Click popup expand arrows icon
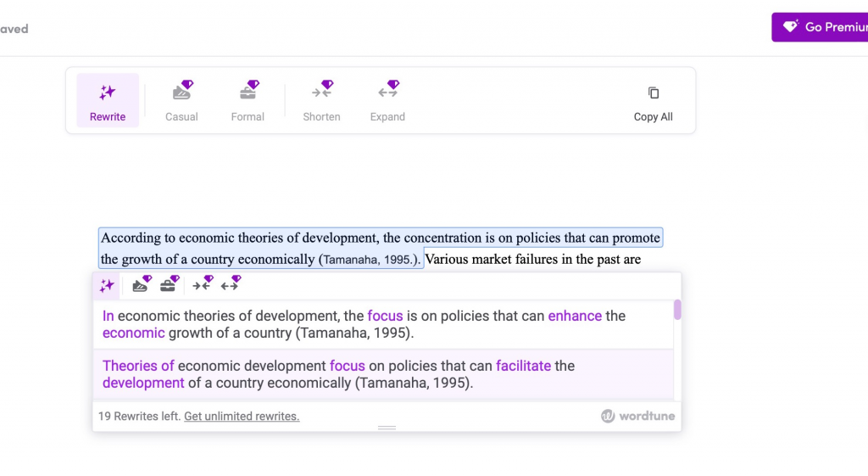This screenshot has width=868, height=476. [231, 283]
